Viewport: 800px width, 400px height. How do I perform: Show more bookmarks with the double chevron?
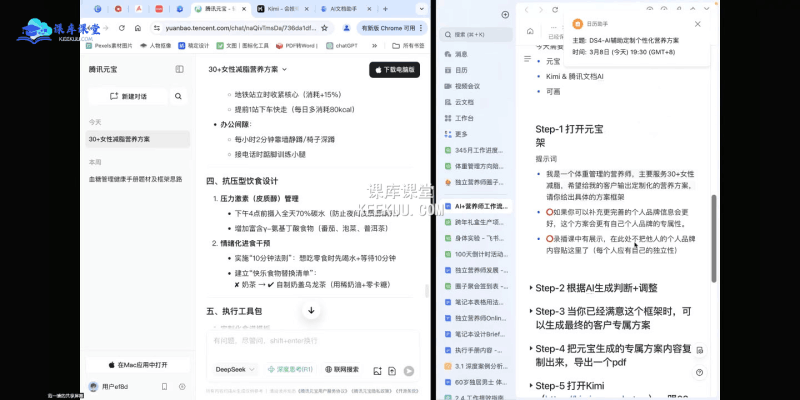(374, 45)
